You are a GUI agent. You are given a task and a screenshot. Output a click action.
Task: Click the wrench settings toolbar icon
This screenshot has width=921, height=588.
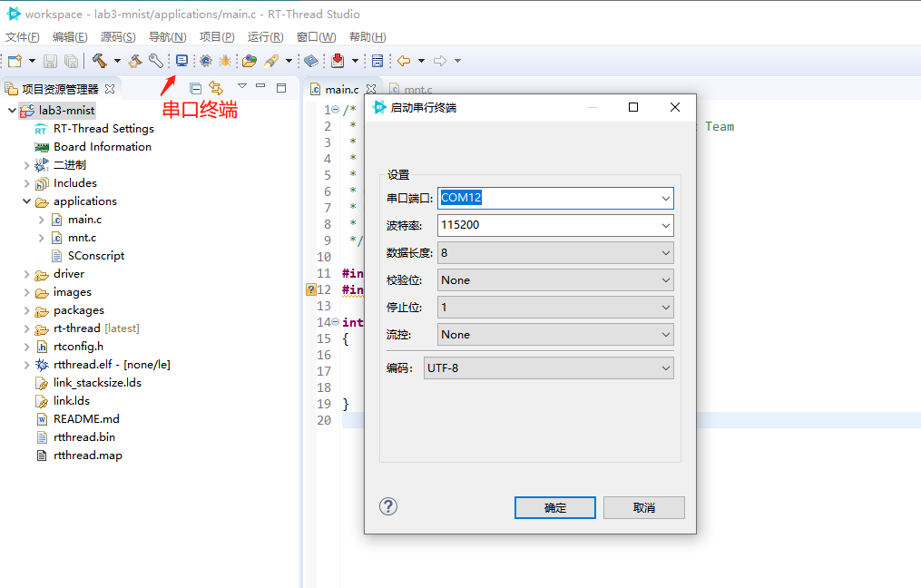click(x=156, y=61)
